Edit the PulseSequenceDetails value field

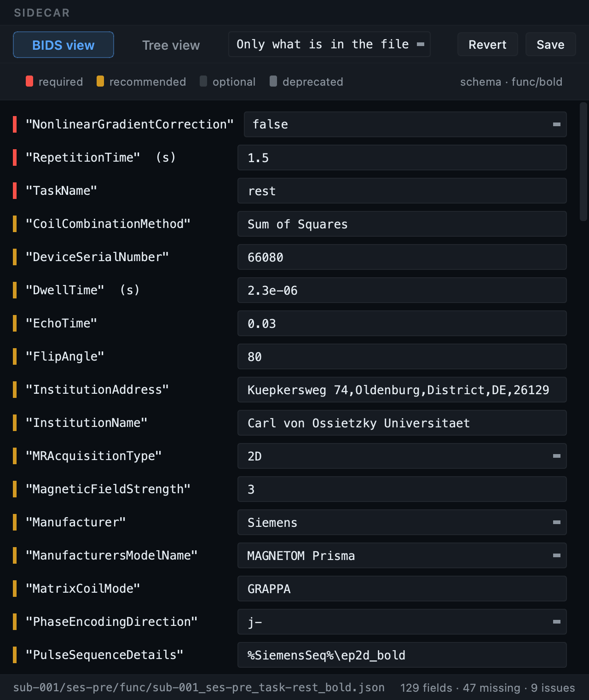pyautogui.click(x=402, y=655)
